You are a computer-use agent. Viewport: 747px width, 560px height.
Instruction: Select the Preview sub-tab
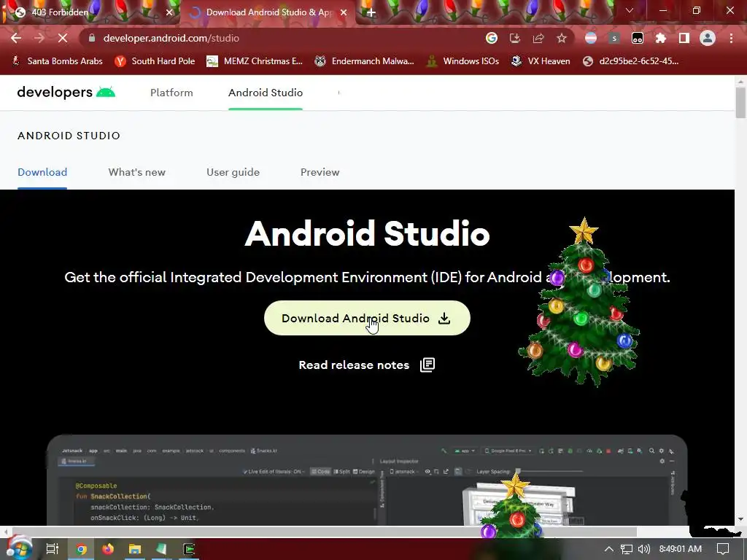(x=320, y=172)
